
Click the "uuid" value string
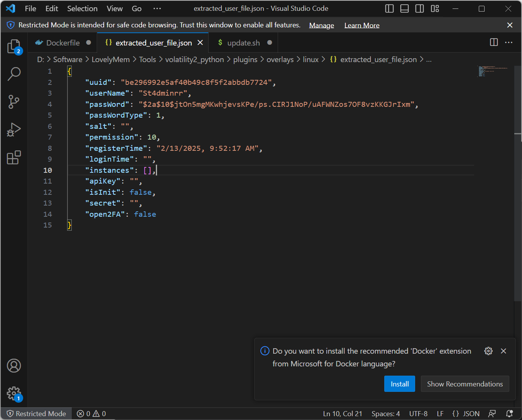[196, 82]
